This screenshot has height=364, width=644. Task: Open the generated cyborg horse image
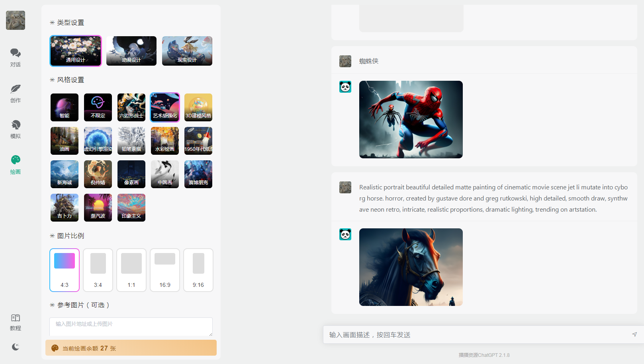[411, 267]
